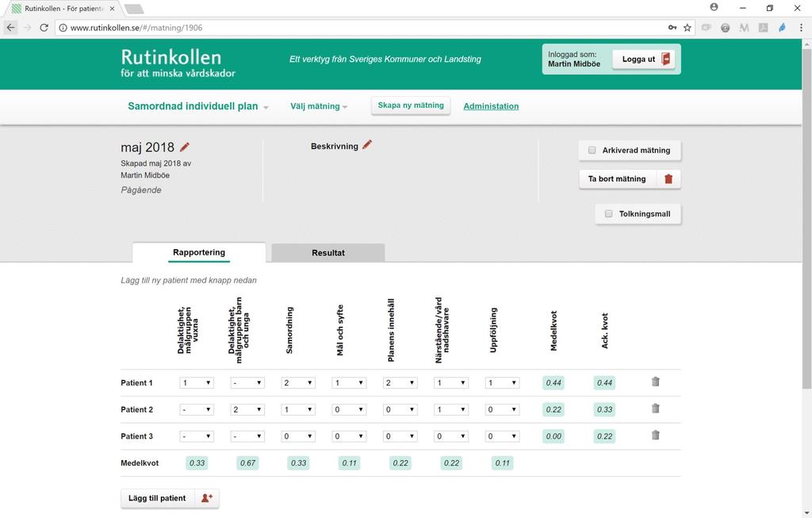Open Patient 3 Delaktighet vuxna dropdown
812x518 pixels.
tap(197, 436)
